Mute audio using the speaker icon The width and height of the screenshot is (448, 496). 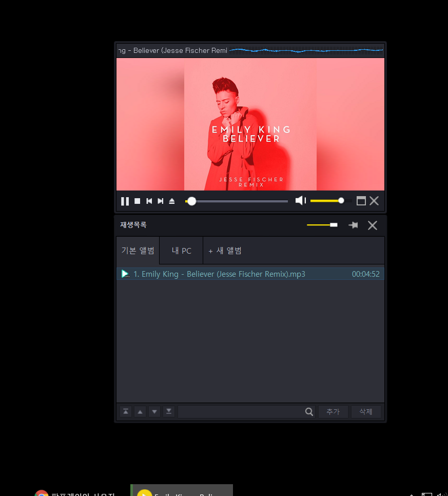click(301, 201)
